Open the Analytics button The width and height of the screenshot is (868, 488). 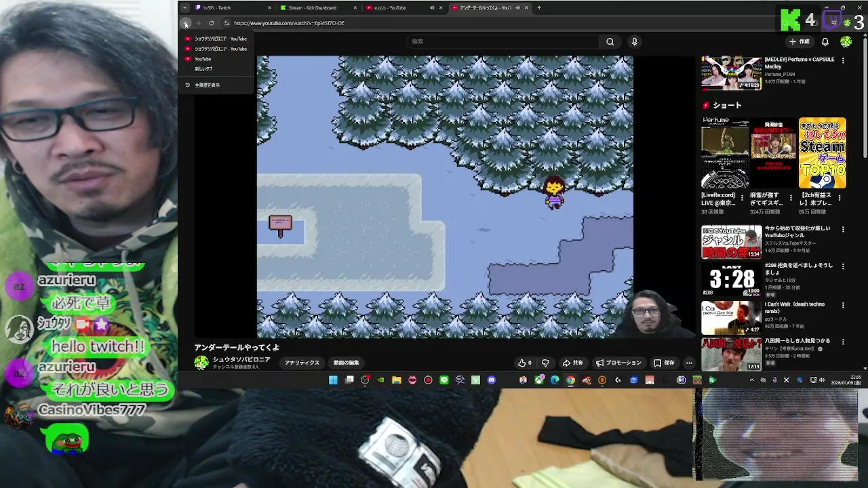302,363
